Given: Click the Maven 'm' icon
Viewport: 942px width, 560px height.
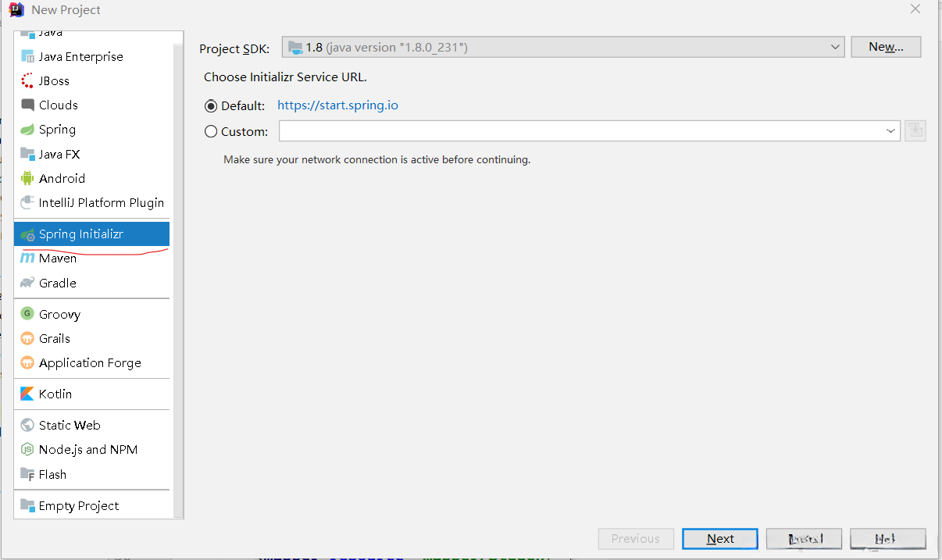Looking at the screenshot, I should point(27,259).
